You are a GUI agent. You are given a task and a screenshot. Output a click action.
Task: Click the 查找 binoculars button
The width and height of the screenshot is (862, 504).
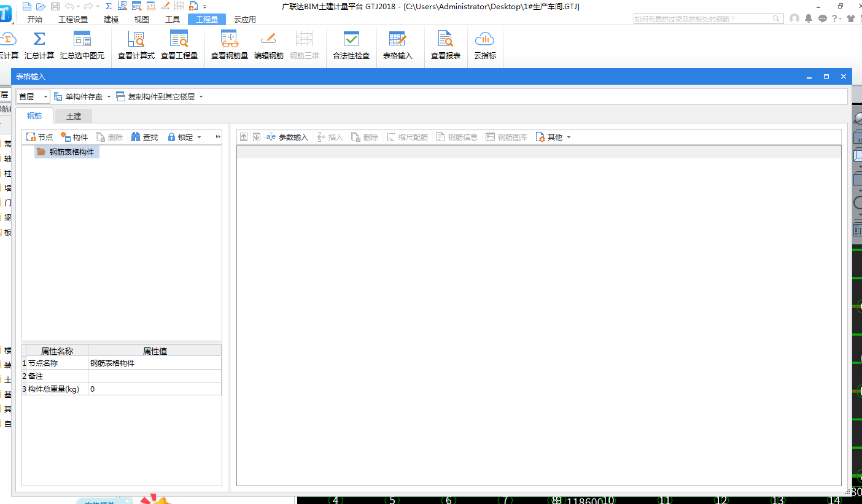[144, 137]
